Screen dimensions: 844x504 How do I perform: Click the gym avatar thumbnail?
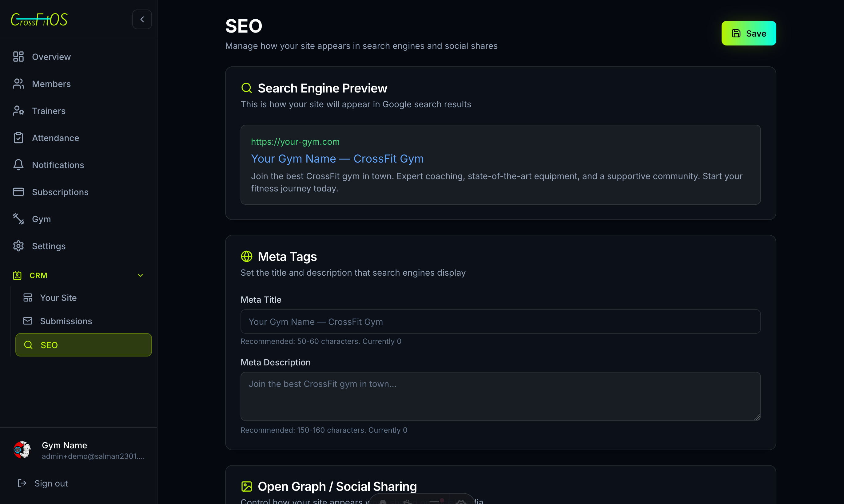pyautogui.click(x=22, y=450)
